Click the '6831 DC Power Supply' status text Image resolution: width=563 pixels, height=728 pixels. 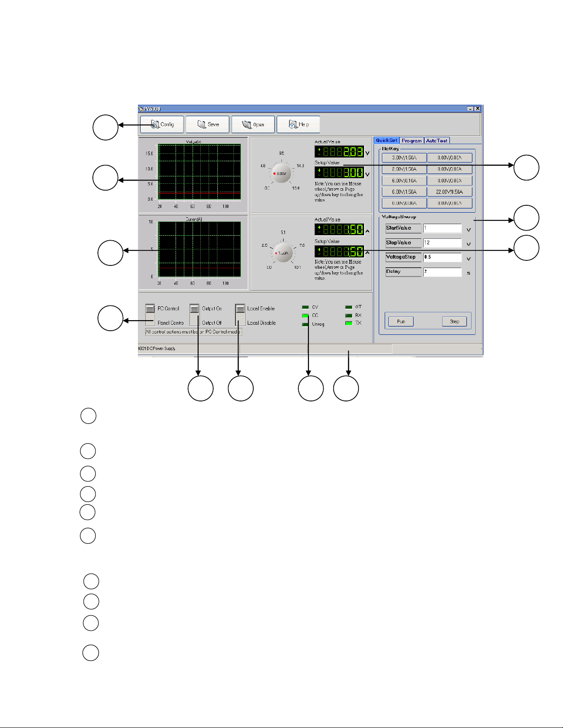(x=157, y=349)
